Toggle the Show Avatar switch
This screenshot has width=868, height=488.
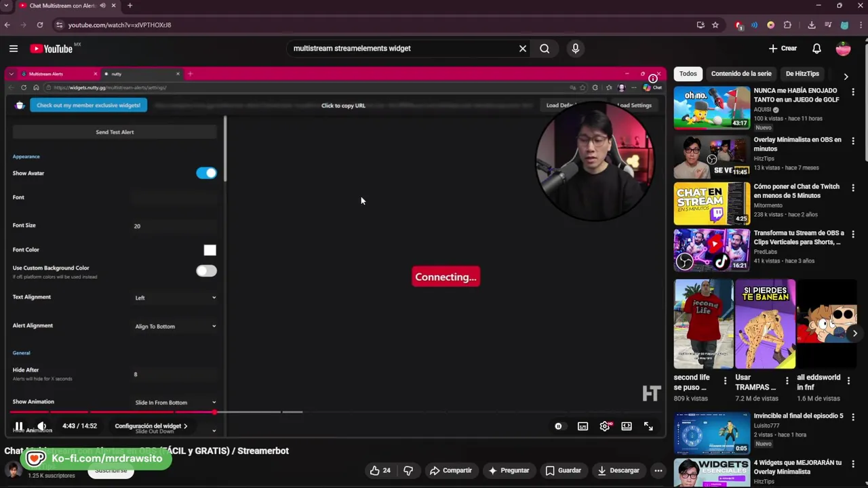206,173
